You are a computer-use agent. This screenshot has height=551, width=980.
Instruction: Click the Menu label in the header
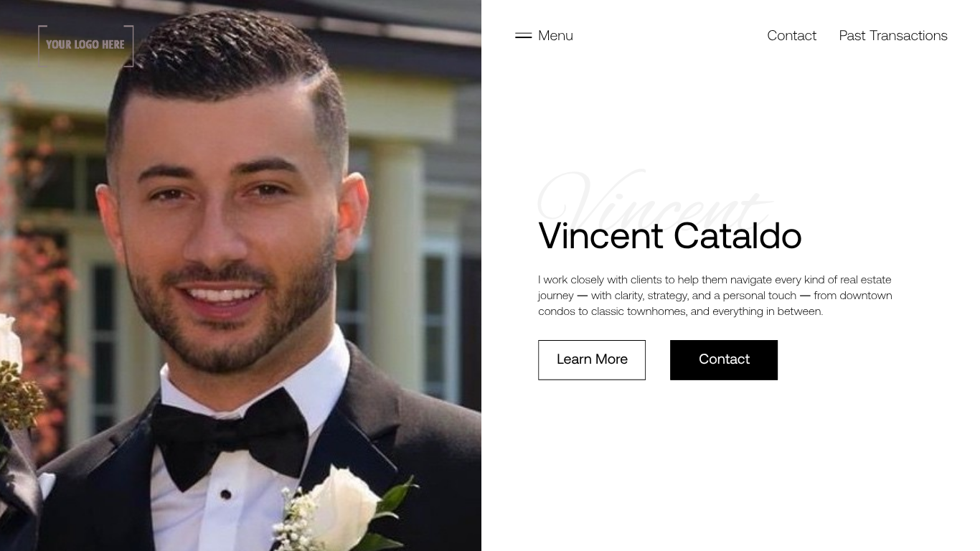555,35
